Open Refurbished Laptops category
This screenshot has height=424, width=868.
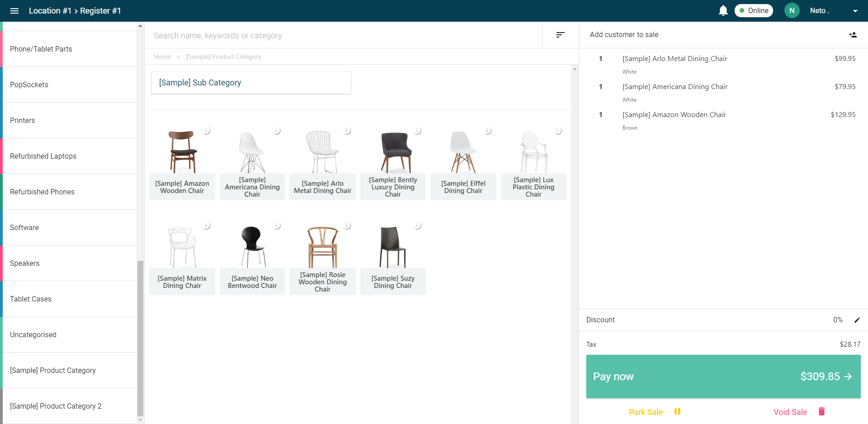tap(68, 156)
